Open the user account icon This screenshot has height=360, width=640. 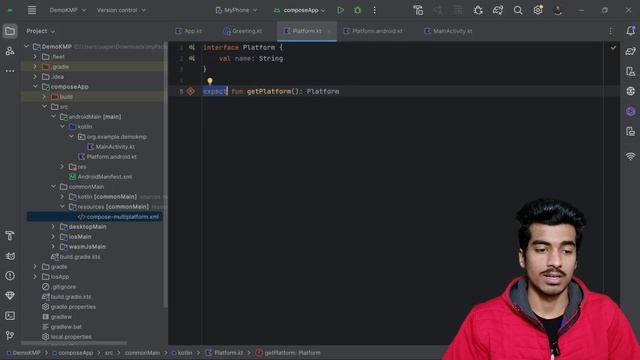tap(558, 10)
